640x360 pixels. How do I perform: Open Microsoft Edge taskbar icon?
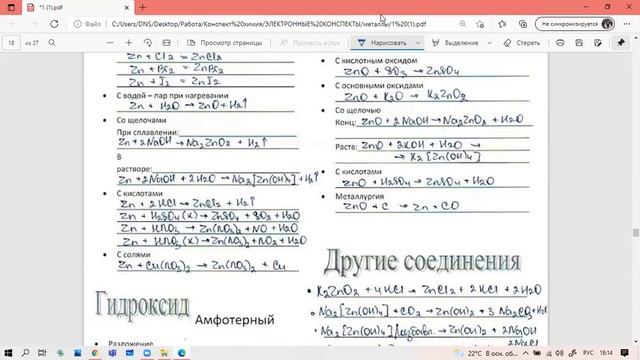point(182,353)
